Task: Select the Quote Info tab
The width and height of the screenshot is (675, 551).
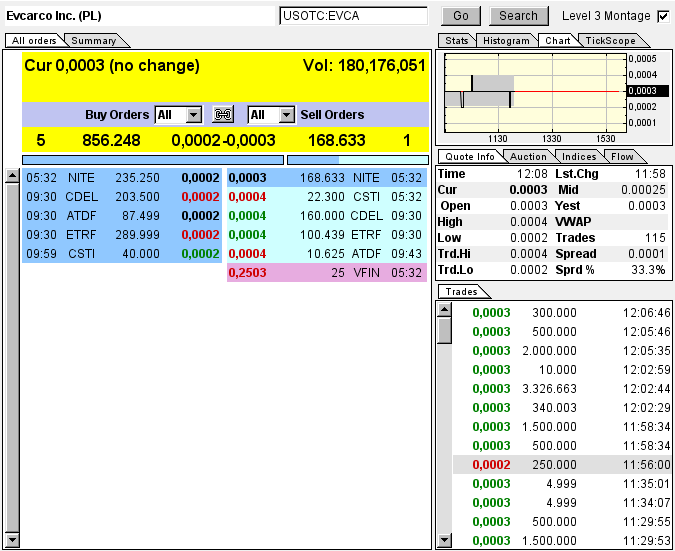Action: (470, 157)
